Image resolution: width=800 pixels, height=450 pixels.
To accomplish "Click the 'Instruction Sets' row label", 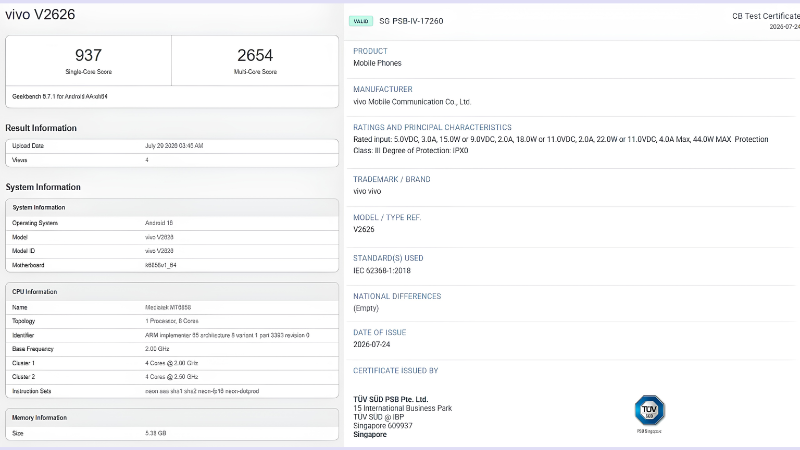I will [32, 391].
